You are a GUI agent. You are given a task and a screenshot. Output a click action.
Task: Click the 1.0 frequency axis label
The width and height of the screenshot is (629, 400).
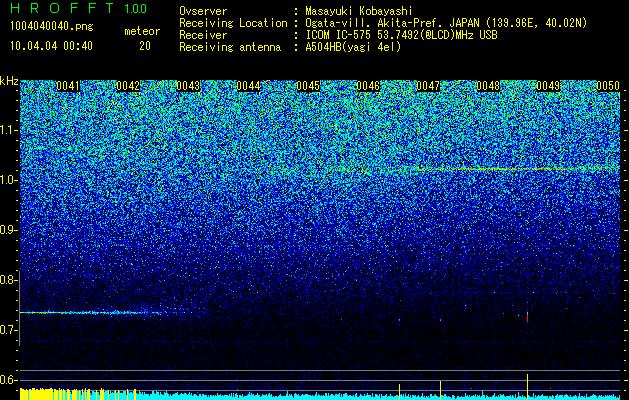pos(8,180)
